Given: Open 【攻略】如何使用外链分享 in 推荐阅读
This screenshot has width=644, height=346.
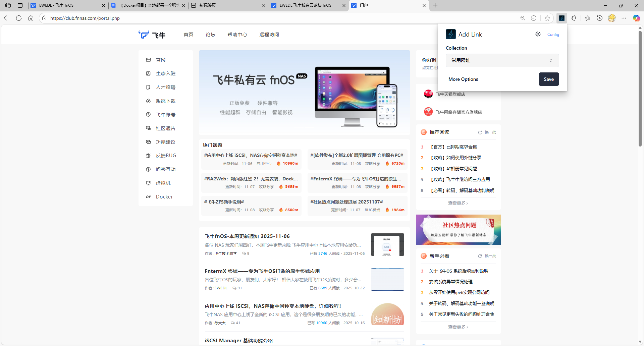Looking at the screenshot, I should 455,158.
